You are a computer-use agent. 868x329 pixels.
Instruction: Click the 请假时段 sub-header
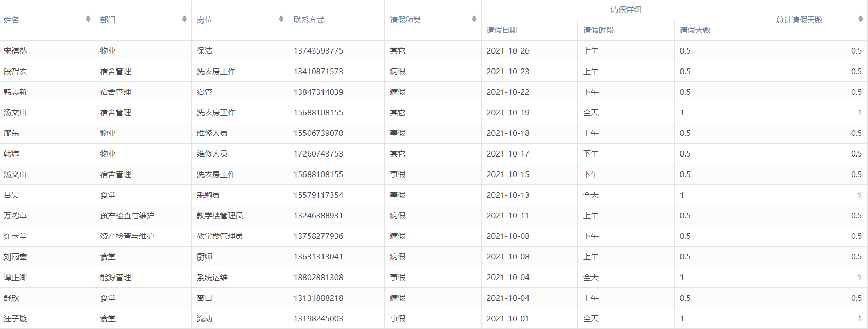(599, 30)
